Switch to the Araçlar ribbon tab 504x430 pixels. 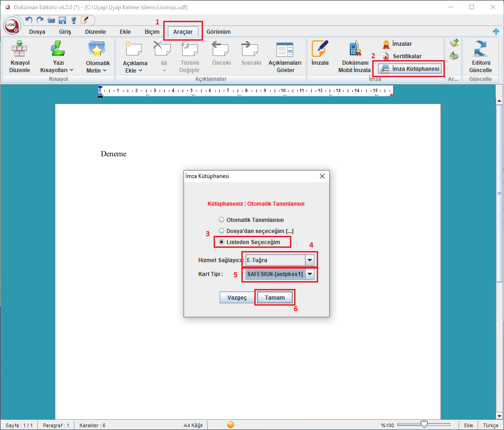click(183, 31)
